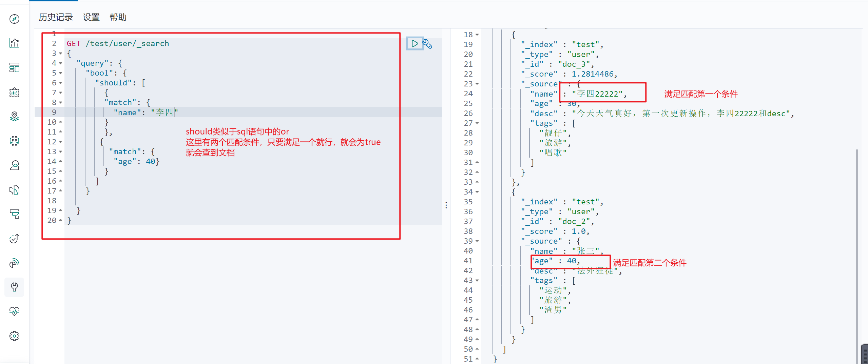Collapse "_source" at output line 39
868x364 pixels.
tap(477, 241)
